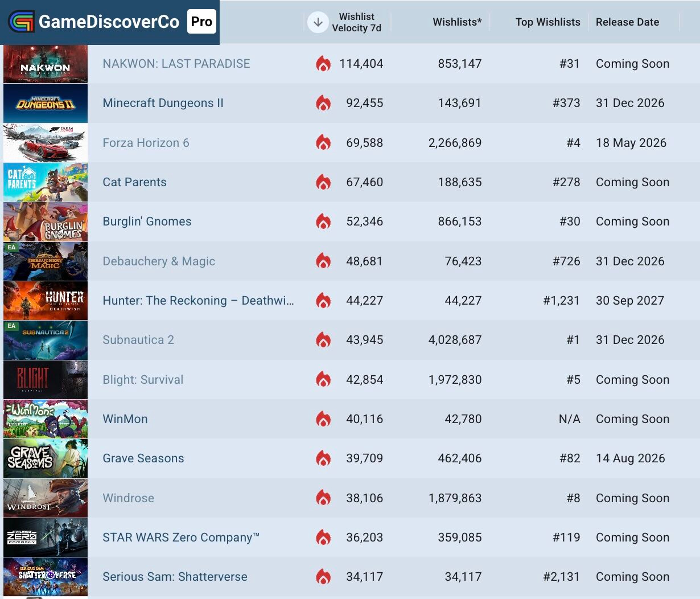The height and width of the screenshot is (599, 700).
Task: Open the Grave Seasons game link
Action: 143,458
